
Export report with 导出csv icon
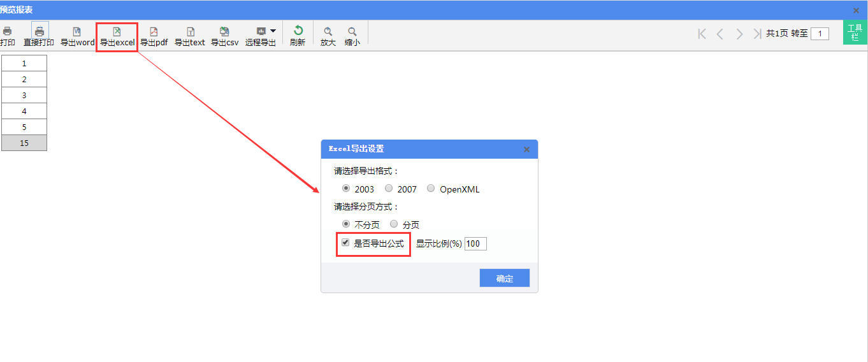coord(224,31)
